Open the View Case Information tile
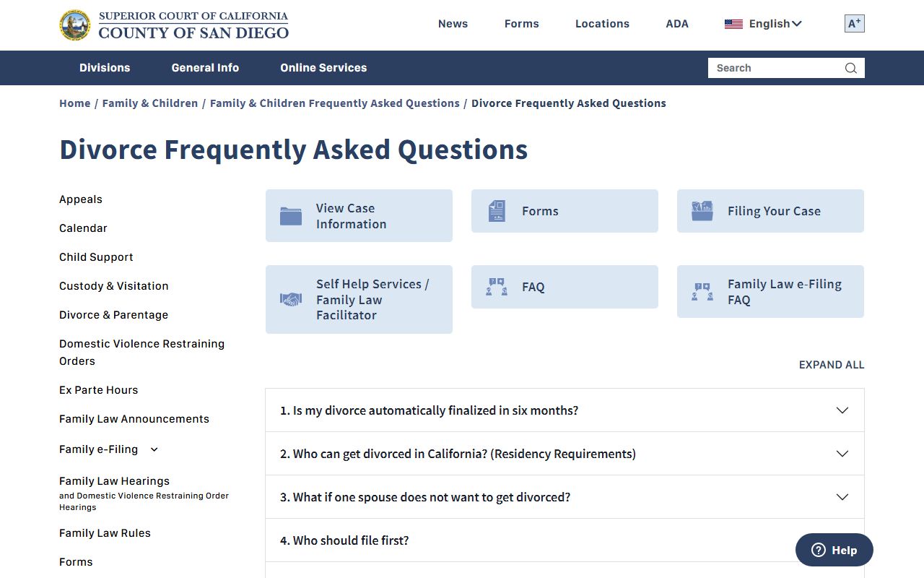 [x=359, y=216]
